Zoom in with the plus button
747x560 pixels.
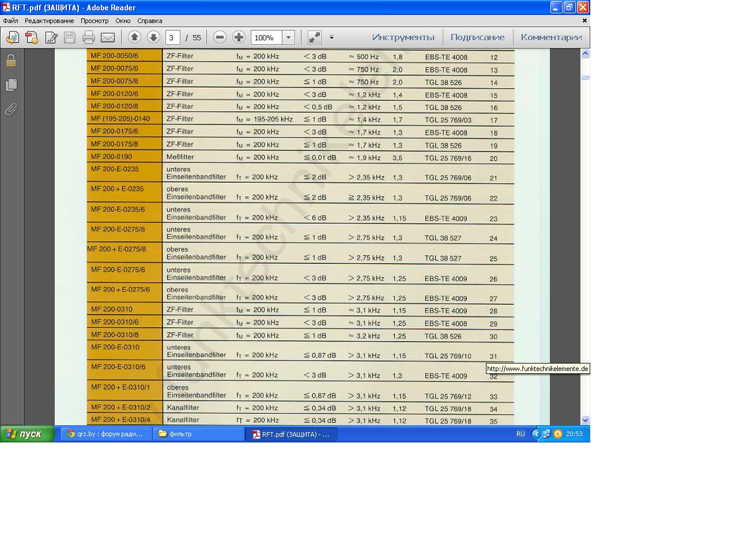click(239, 37)
